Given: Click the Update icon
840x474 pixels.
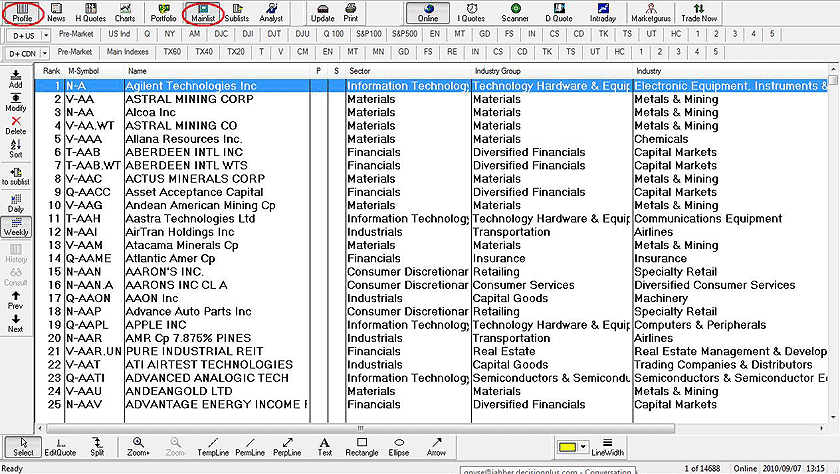Looking at the screenshot, I should coord(322,12).
